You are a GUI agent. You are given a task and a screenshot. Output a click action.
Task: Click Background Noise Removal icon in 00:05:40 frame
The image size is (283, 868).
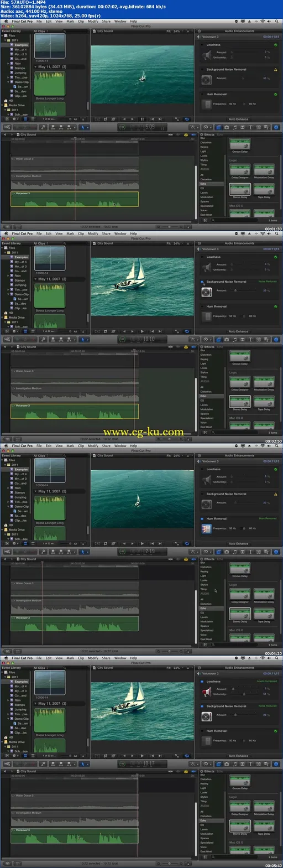point(206,716)
